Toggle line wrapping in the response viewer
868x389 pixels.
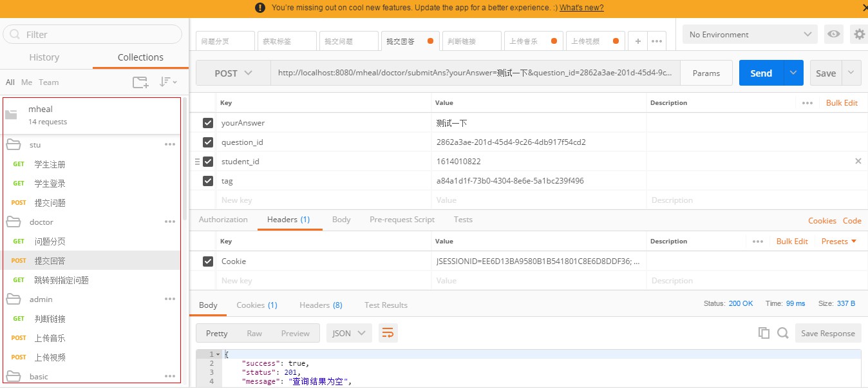(x=386, y=333)
